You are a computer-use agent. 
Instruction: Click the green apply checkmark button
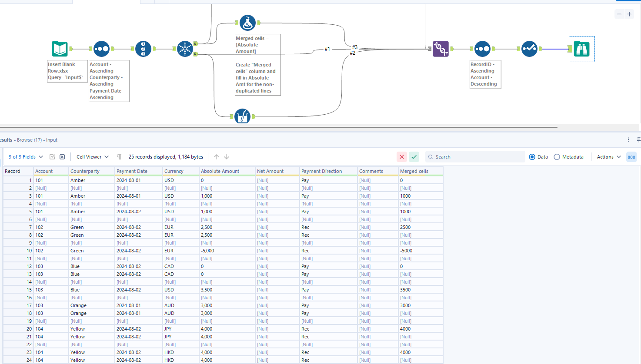(414, 156)
